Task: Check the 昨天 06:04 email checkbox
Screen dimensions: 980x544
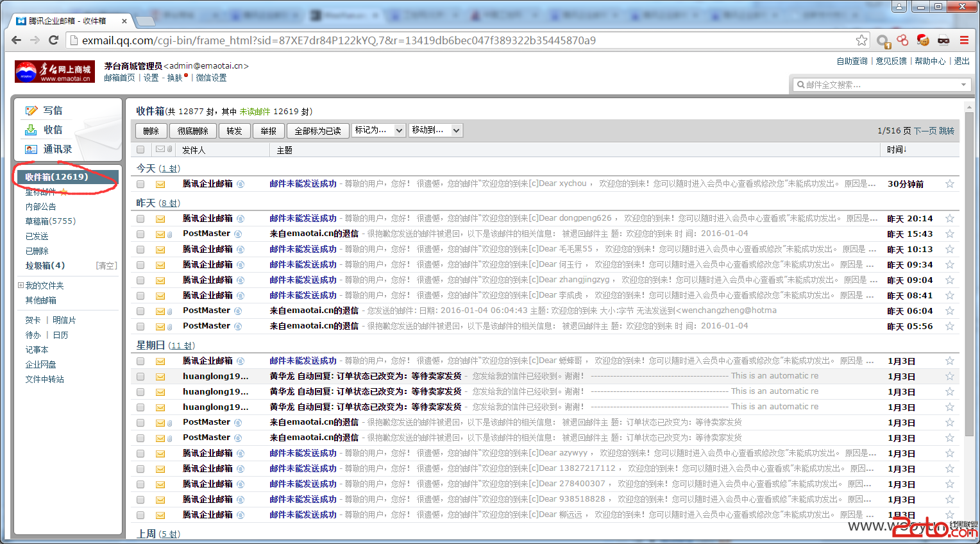Action: [140, 311]
